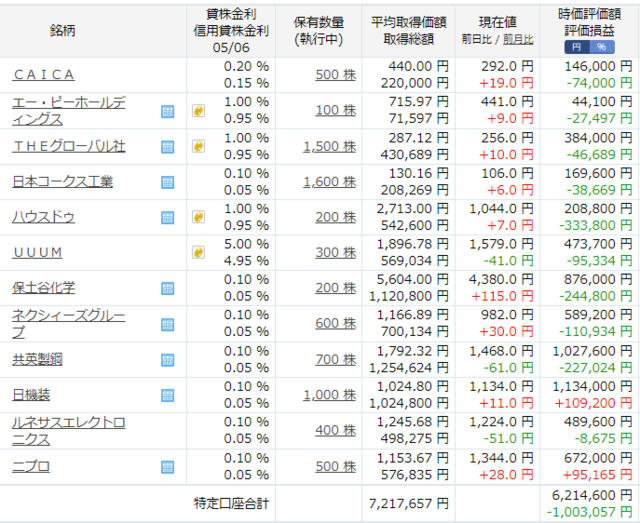Viewport: 640px width, 523px height.
Task: Select 保土谷化学 current price 4,380.0 円
Action: point(501,280)
